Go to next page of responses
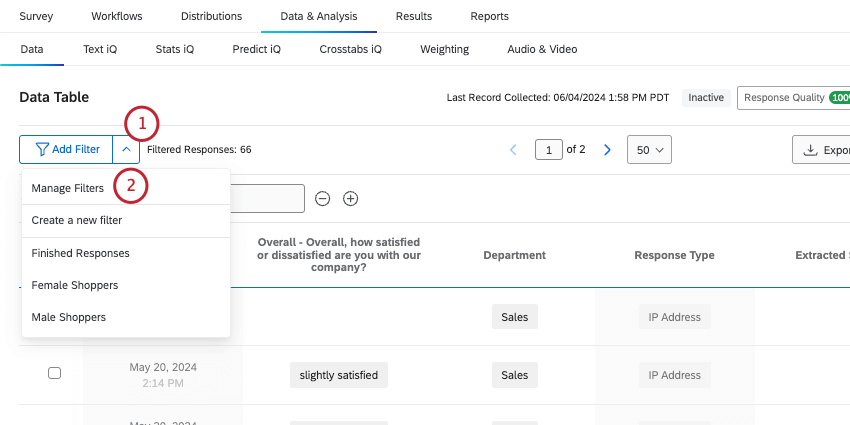Viewport: 850px width, 425px height. pyautogui.click(x=607, y=150)
